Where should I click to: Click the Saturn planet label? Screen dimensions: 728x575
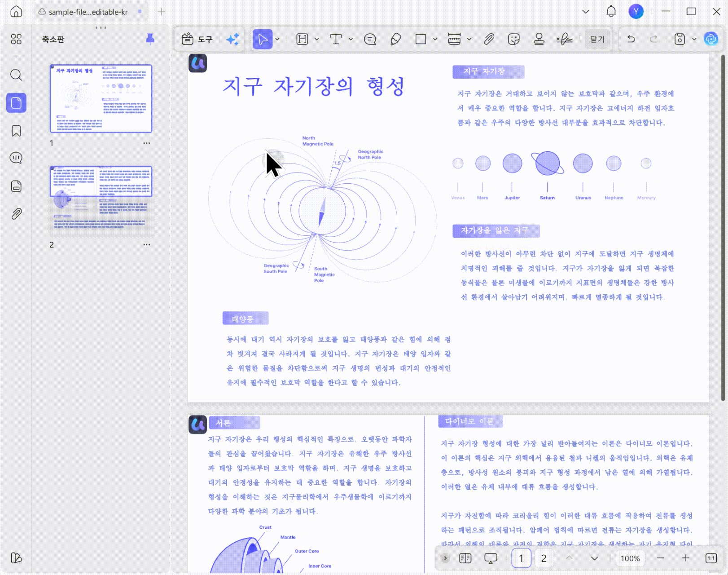click(x=547, y=198)
